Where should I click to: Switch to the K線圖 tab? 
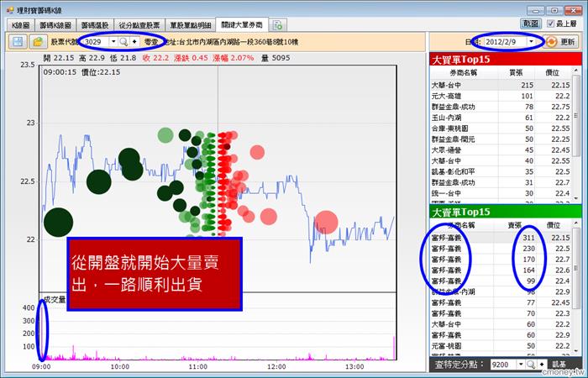tap(21, 25)
